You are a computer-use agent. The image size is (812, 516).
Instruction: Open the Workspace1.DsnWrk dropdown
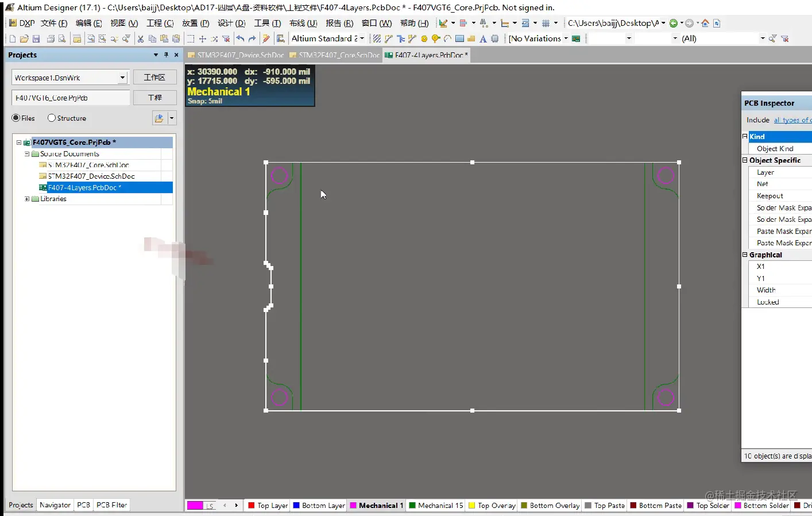(x=122, y=78)
